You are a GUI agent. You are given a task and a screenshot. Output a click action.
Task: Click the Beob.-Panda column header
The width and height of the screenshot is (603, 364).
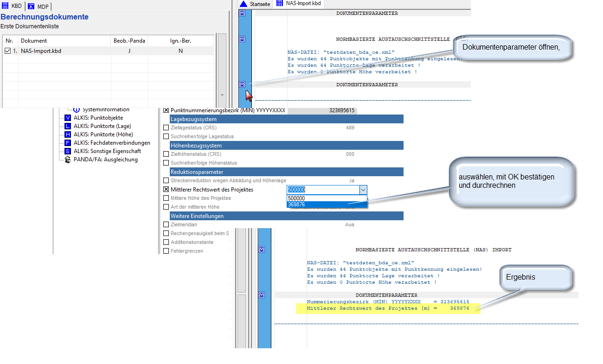129,41
